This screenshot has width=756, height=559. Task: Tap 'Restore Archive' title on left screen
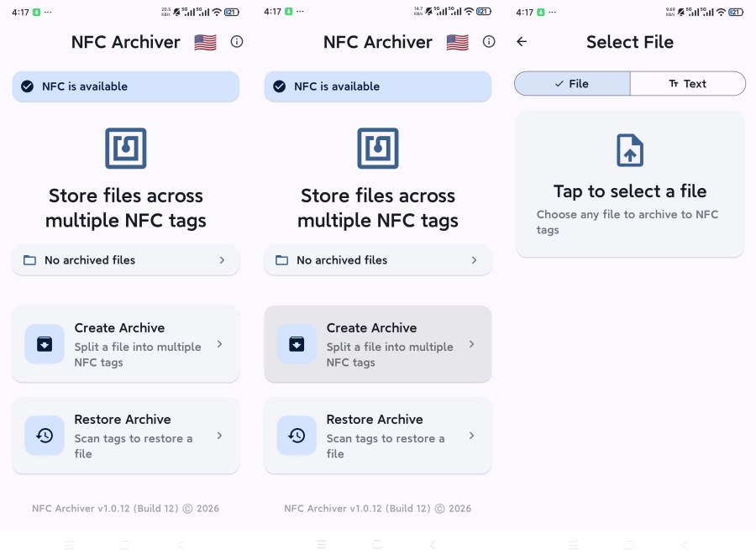click(x=123, y=420)
